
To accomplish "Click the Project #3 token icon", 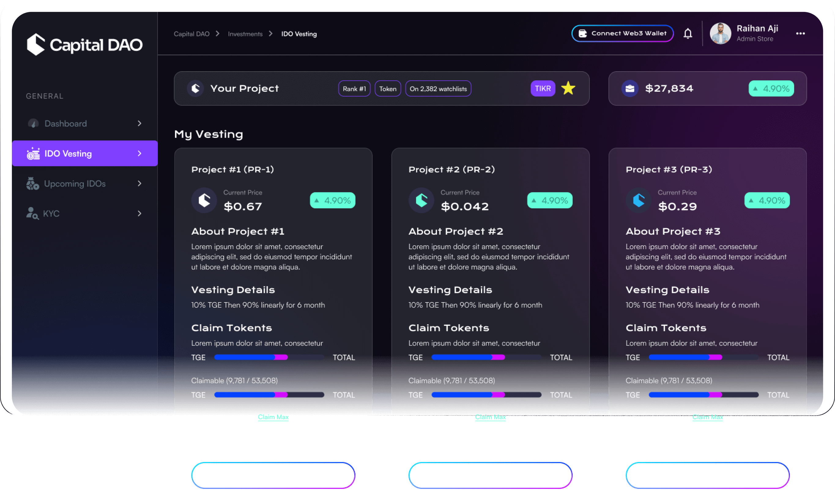I will (x=639, y=200).
